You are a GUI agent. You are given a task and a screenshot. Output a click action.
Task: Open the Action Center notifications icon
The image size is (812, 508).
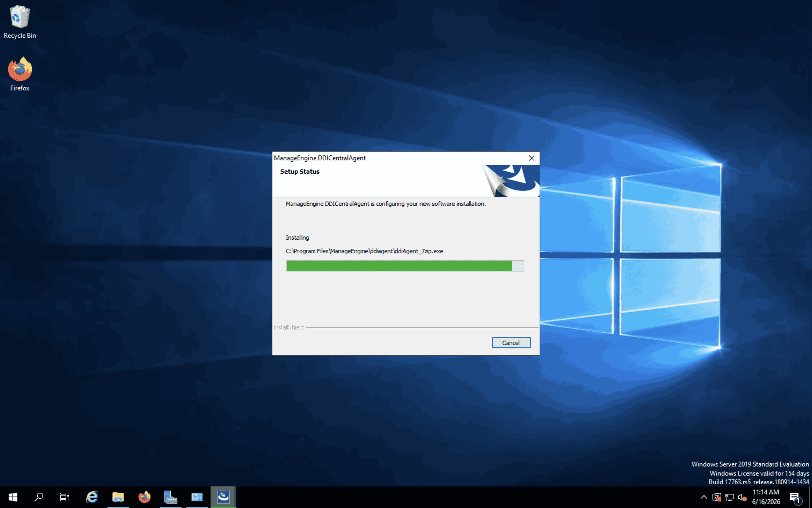(795, 497)
